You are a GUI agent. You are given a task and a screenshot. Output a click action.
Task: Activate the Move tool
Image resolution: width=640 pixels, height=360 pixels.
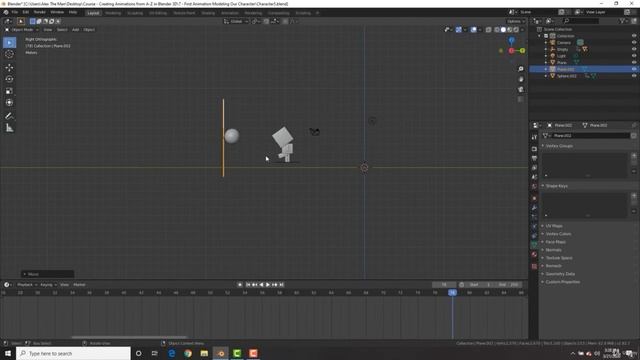tap(9, 67)
